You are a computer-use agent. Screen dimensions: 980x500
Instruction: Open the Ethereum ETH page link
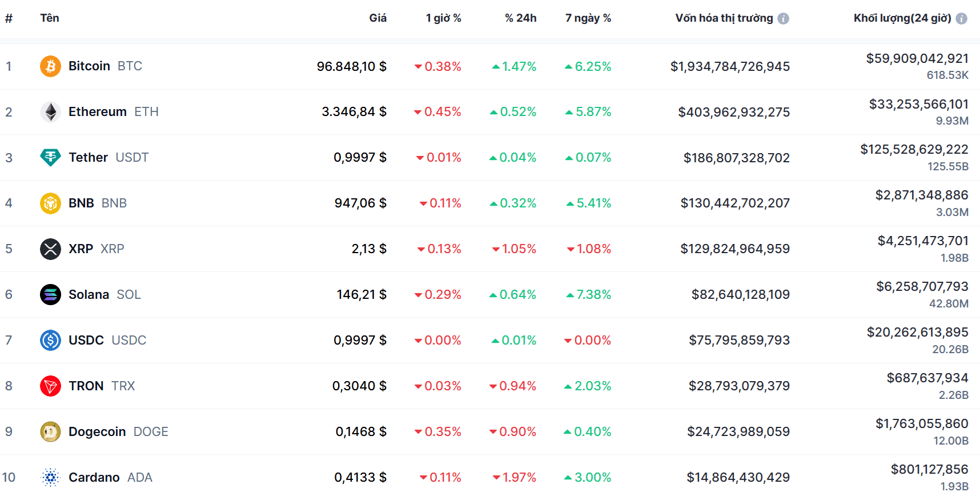coord(114,112)
